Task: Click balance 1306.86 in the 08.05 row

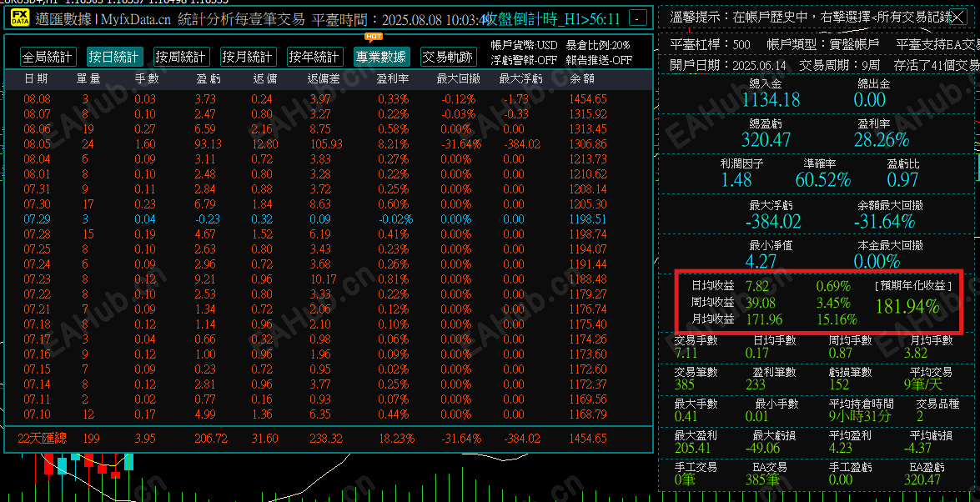Action: point(588,143)
